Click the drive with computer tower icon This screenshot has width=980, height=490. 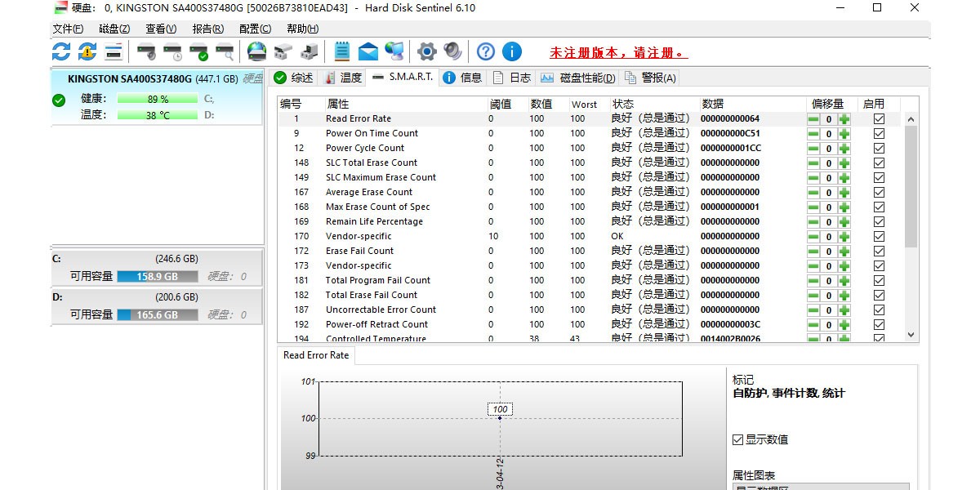tap(310, 52)
